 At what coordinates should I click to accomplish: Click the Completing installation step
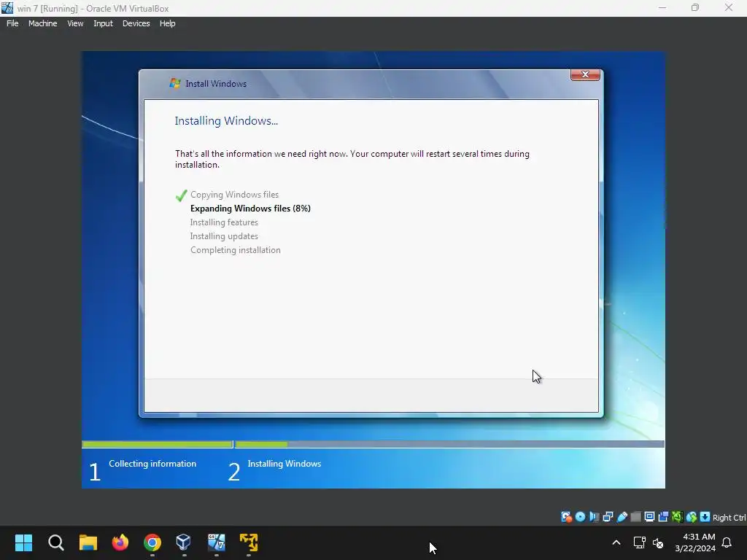click(x=236, y=250)
